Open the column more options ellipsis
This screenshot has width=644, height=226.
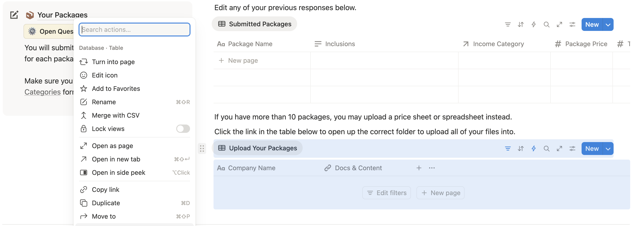pyautogui.click(x=432, y=168)
